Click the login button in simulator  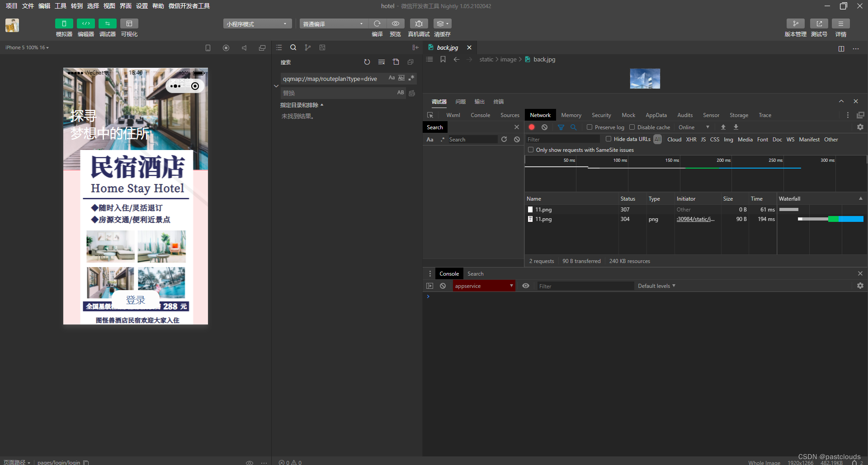click(x=136, y=300)
